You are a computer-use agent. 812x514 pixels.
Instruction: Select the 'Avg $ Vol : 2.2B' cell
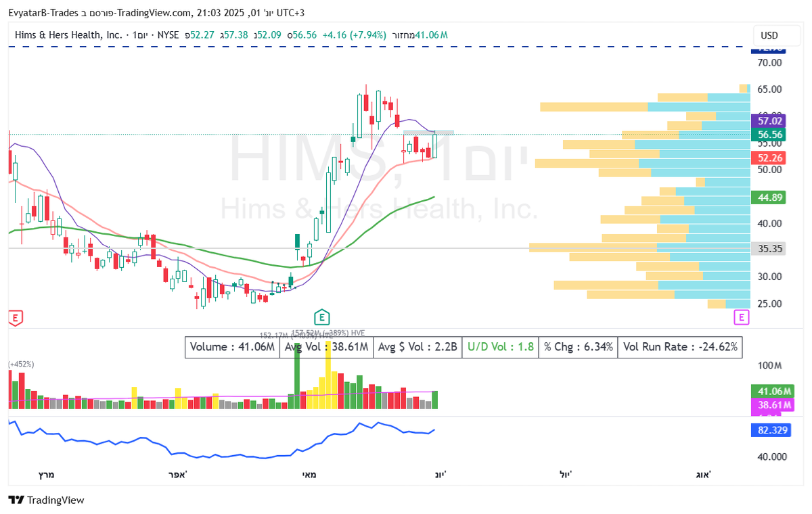(x=418, y=347)
